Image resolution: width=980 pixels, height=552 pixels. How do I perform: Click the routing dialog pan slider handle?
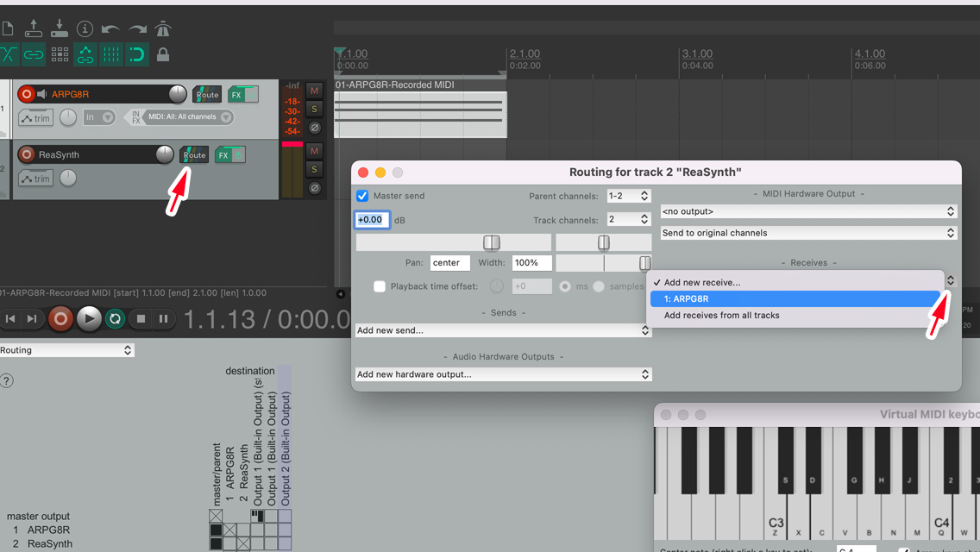coord(603,242)
